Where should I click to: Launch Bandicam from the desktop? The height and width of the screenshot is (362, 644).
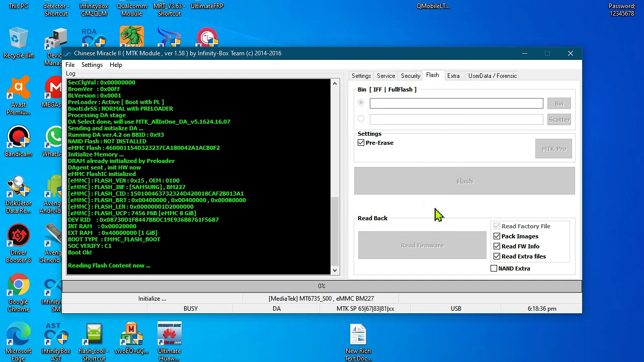[18, 142]
